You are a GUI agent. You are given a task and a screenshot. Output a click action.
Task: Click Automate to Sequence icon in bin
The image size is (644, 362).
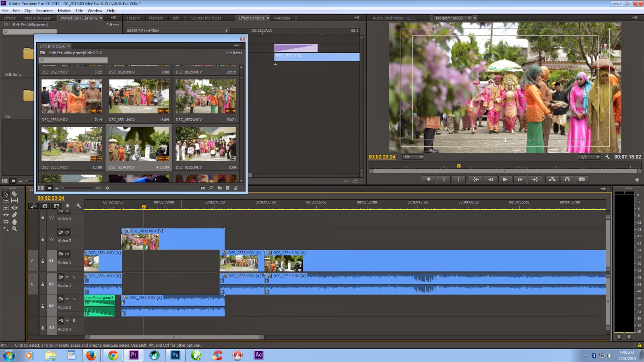[203, 188]
